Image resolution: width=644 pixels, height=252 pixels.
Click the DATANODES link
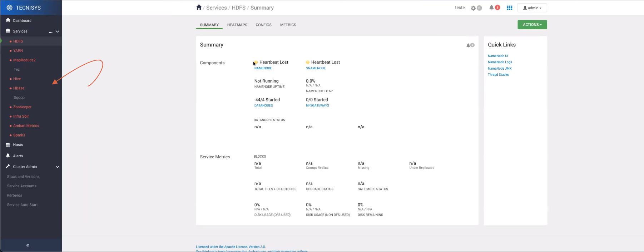263,105
